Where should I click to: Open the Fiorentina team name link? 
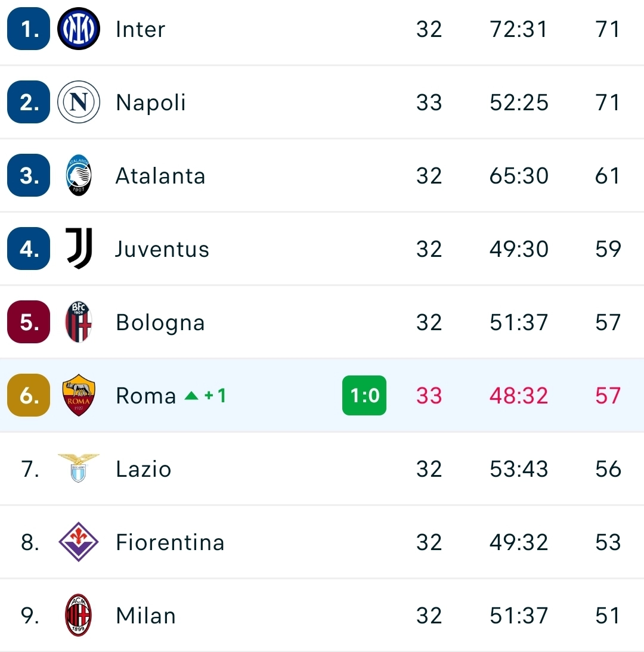point(170,542)
